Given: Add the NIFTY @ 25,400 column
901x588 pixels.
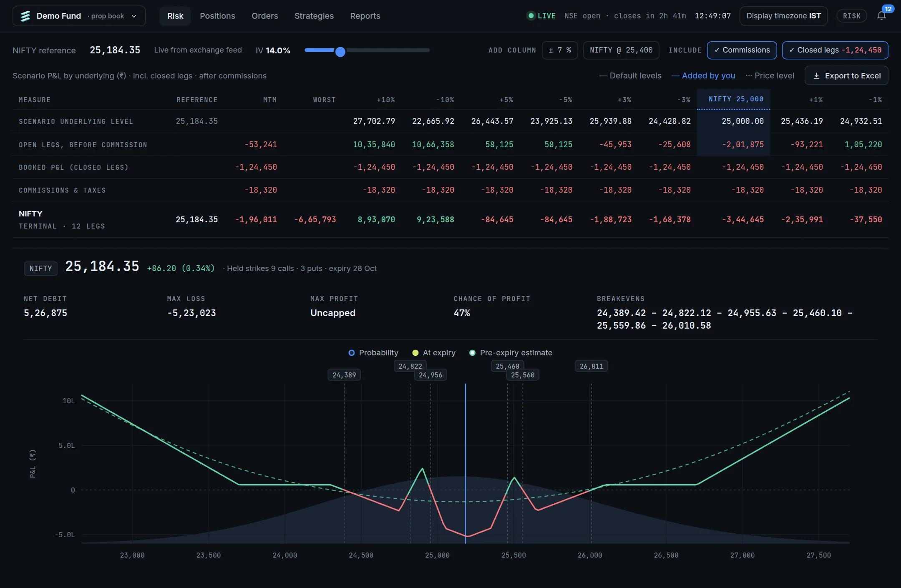Looking at the screenshot, I should 621,50.
